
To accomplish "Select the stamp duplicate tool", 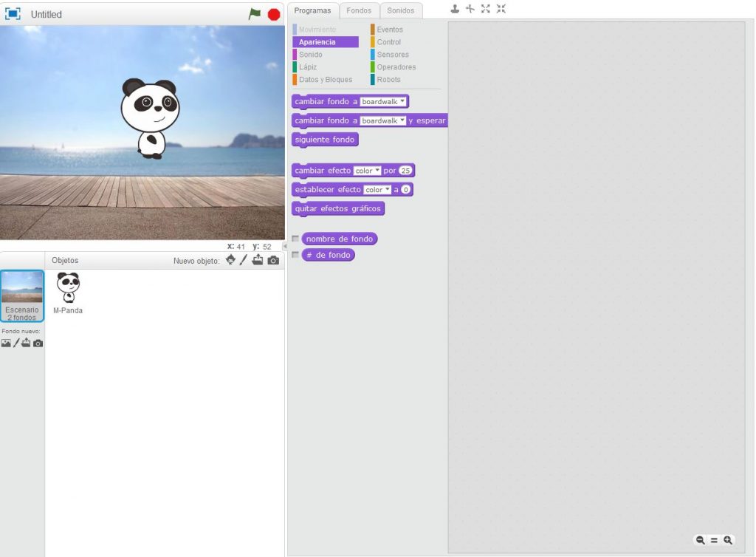I will click(x=456, y=10).
